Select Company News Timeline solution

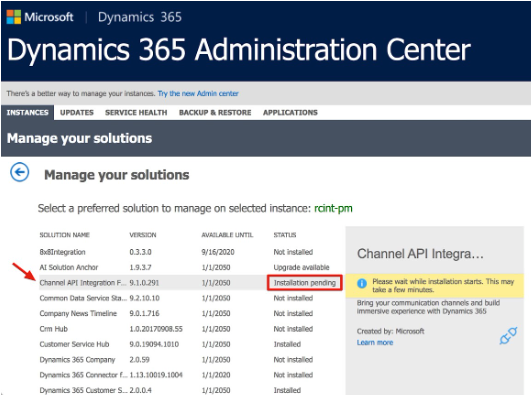(x=191, y=313)
